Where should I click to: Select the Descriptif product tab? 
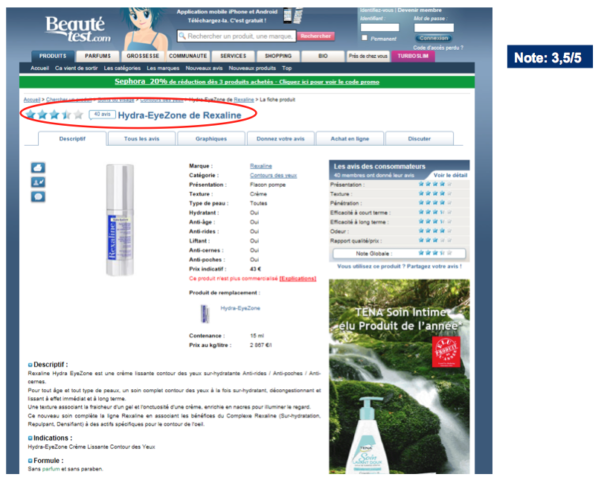(x=72, y=139)
